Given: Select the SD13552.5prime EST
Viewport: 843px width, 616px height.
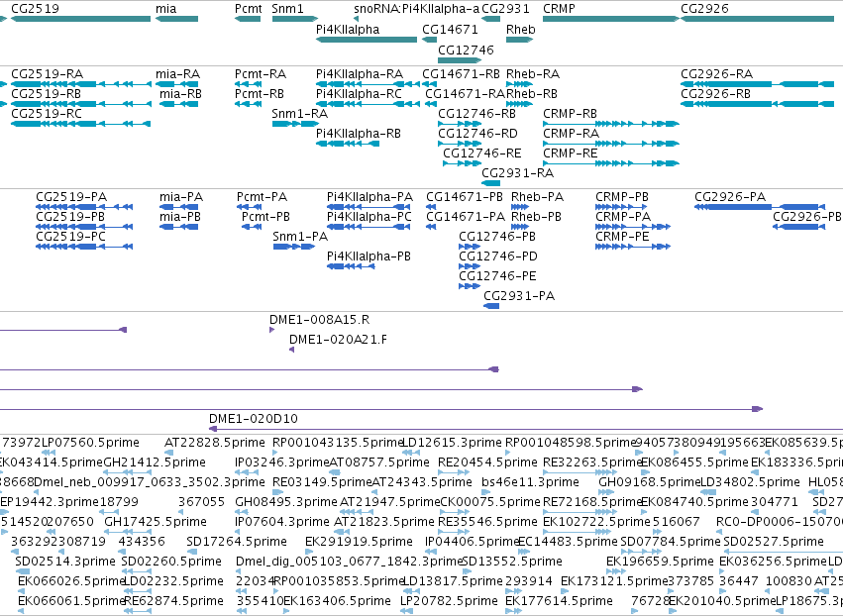Looking at the screenshot, I should [x=468, y=571].
